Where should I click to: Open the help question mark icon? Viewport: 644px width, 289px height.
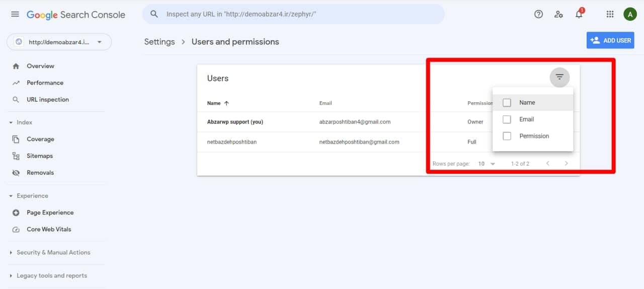click(x=538, y=14)
